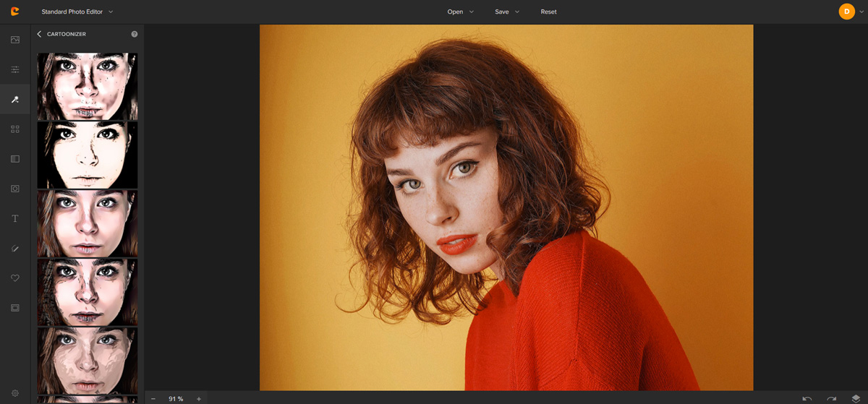Expand the account menu chevron
The image size is (868, 404).
[861, 12]
